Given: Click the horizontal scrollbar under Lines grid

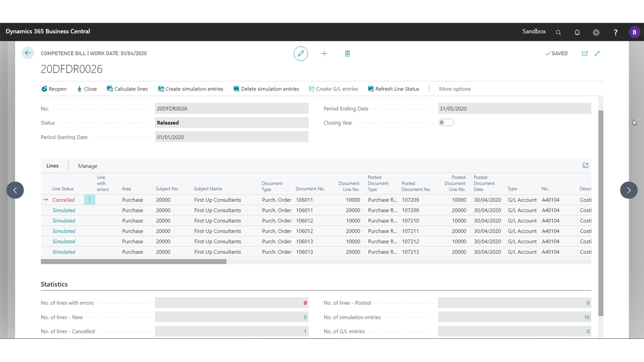Looking at the screenshot, I should (x=133, y=261).
